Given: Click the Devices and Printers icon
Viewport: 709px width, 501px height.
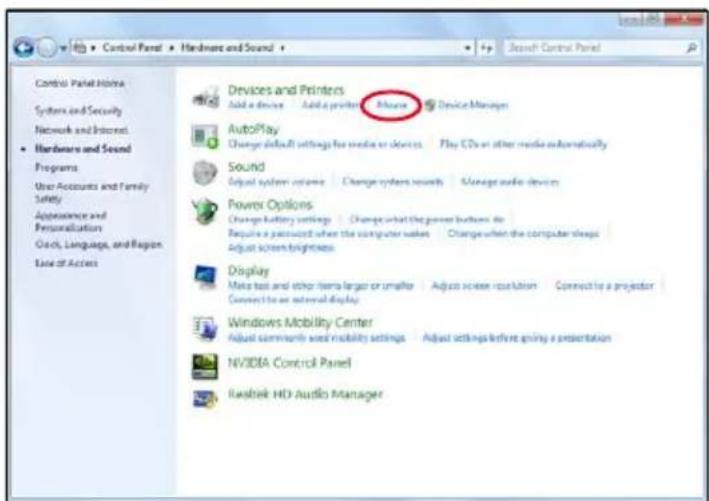Looking at the screenshot, I should [206, 97].
